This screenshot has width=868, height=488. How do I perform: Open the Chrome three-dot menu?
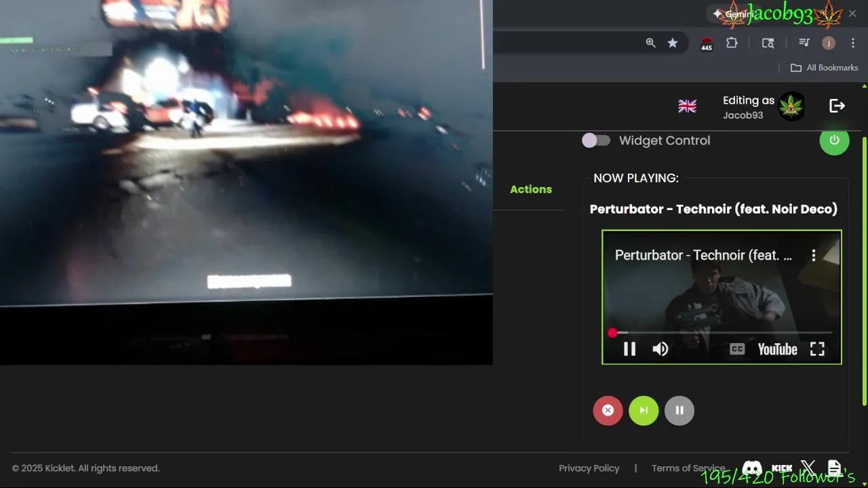click(853, 43)
